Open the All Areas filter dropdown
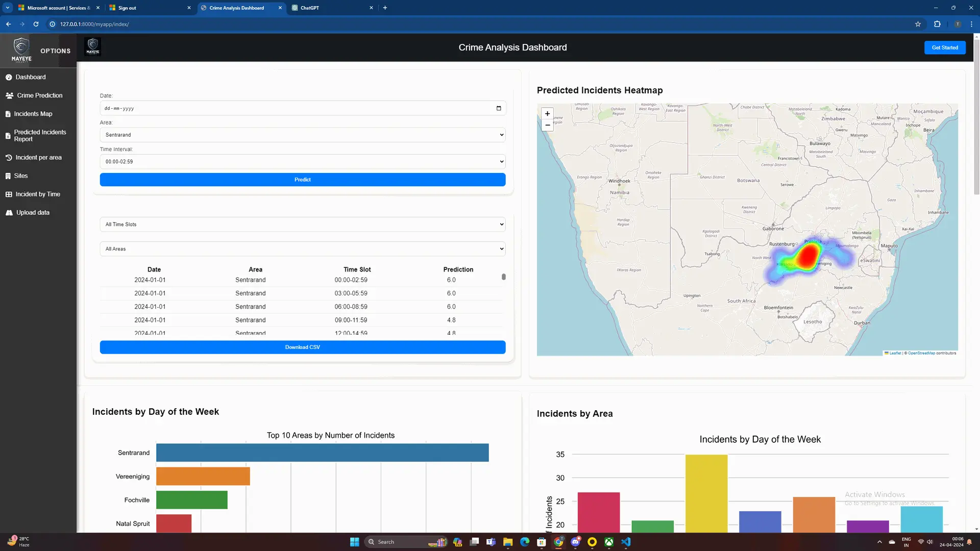 [302, 248]
